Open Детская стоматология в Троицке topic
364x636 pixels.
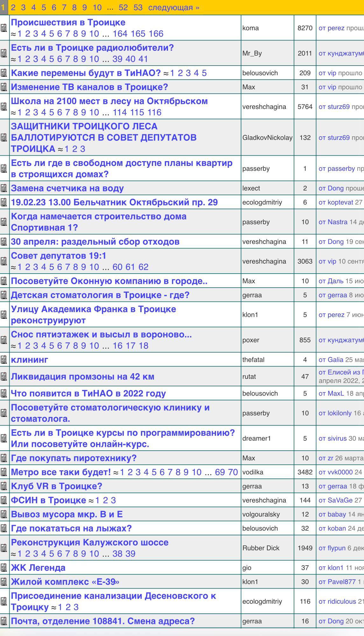coord(100,295)
